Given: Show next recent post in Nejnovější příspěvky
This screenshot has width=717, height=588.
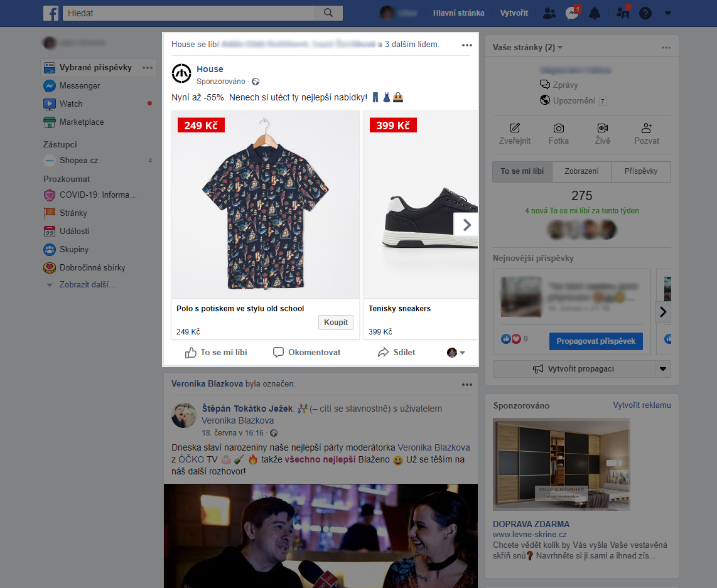Looking at the screenshot, I should (x=663, y=312).
